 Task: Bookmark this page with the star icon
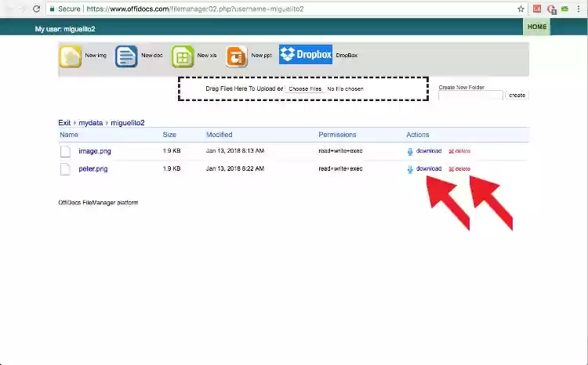521,9
